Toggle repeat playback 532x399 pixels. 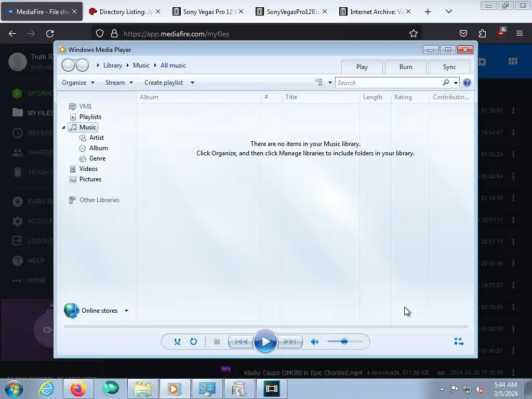click(193, 342)
